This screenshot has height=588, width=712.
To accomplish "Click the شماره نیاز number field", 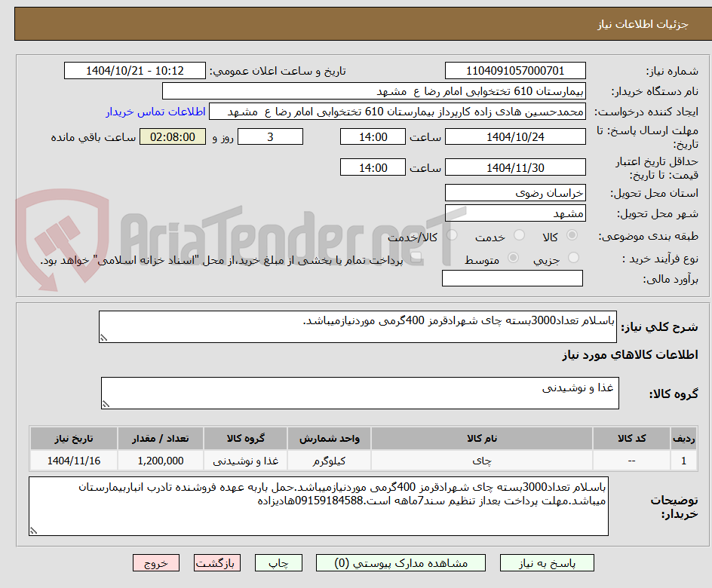I will click(x=515, y=71).
